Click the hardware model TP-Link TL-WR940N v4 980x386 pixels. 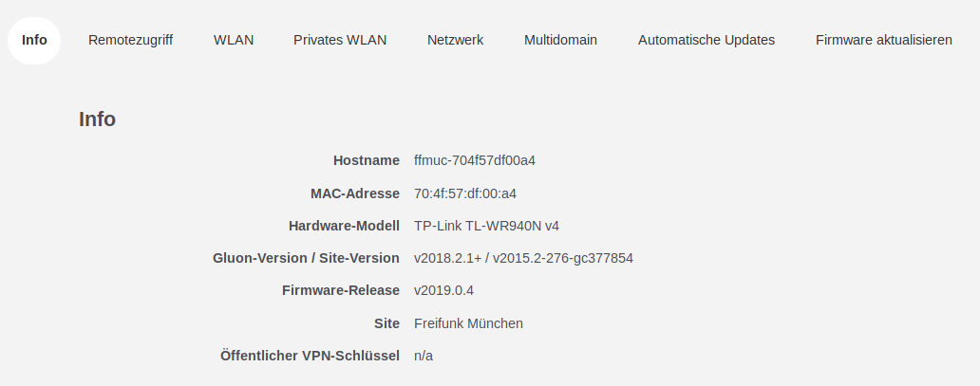point(486,226)
